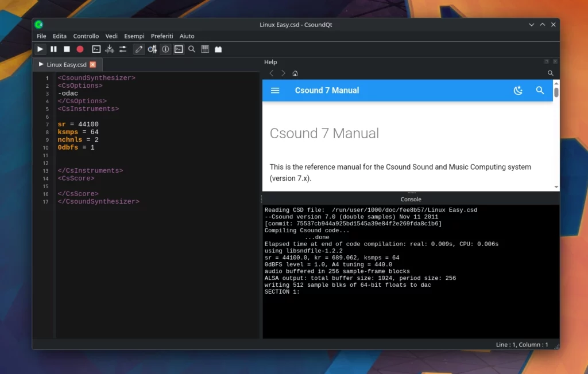Screen dimensions: 588x374
Task: Click the Help panel home icon
Action: (x=295, y=73)
